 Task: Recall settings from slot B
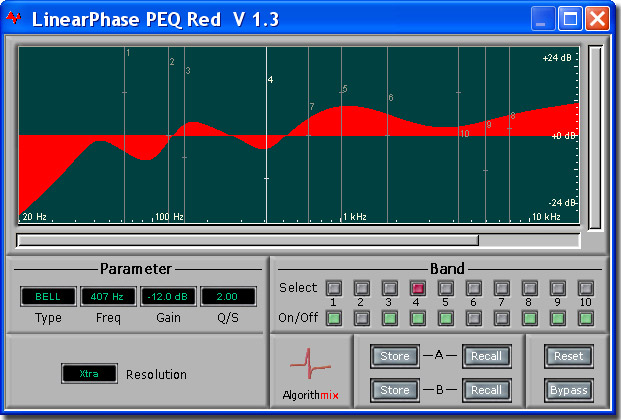[x=486, y=390]
